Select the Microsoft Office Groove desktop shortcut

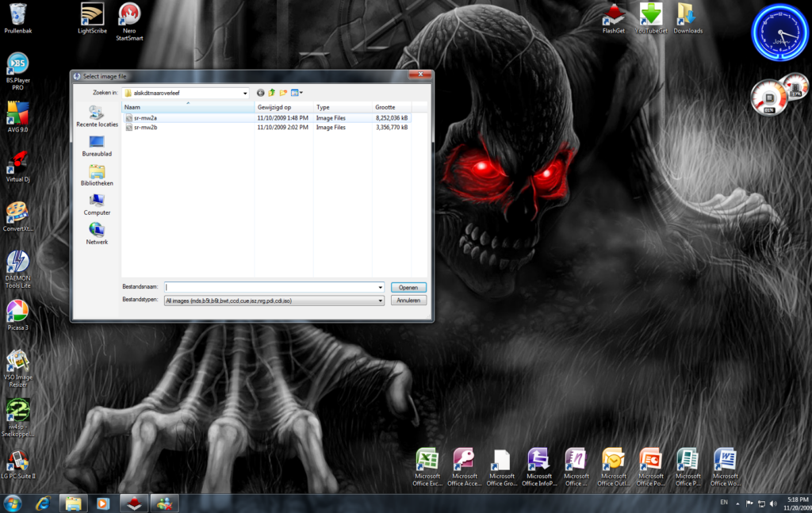pyautogui.click(x=502, y=468)
